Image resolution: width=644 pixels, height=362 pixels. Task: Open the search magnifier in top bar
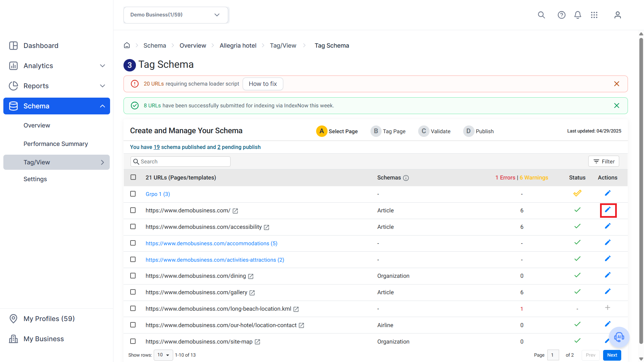pos(541,15)
